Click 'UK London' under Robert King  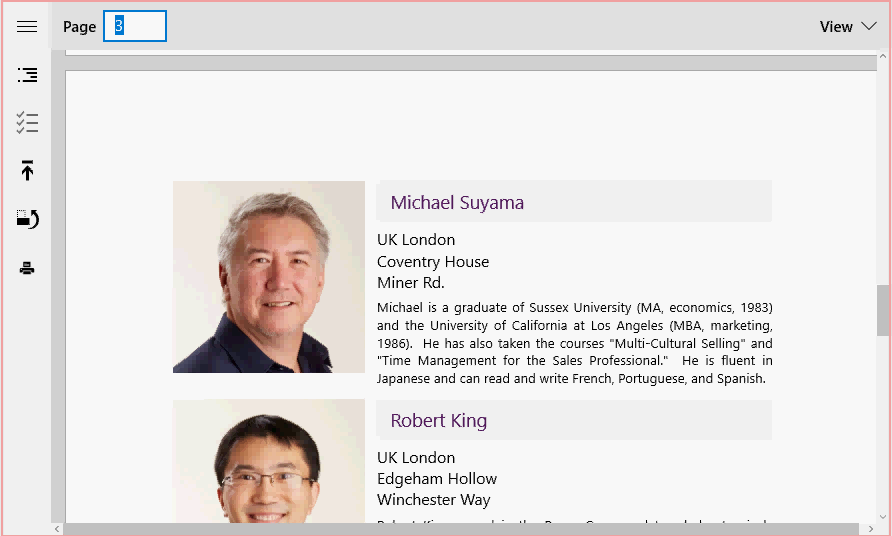(416, 458)
